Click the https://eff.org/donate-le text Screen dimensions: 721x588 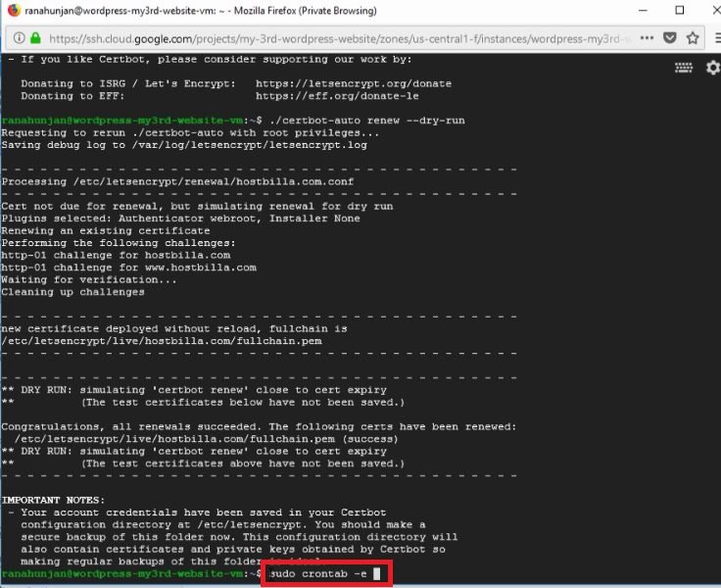pos(337,96)
